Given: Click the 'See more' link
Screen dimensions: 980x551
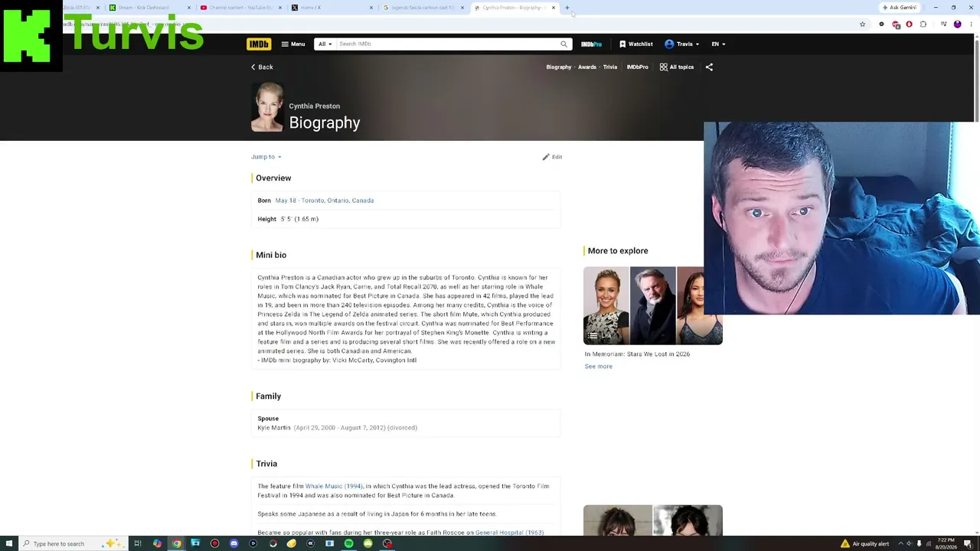Looking at the screenshot, I should point(599,367).
